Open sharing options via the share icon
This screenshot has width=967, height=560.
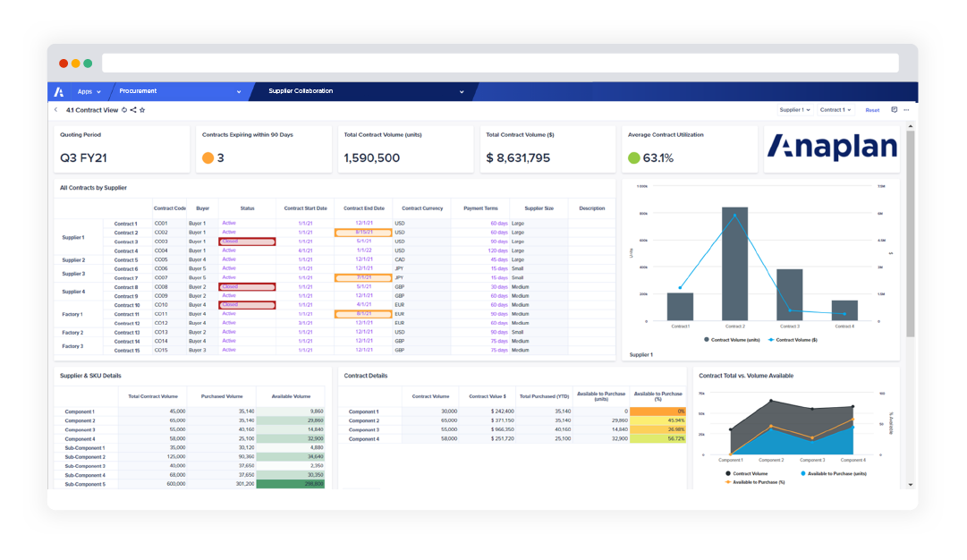tap(133, 110)
